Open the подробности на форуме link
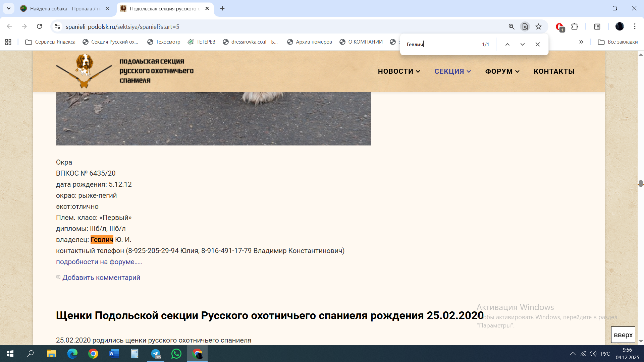The height and width of the screenshot is (362, 644). pyautogui.click(x=99, y=262)
